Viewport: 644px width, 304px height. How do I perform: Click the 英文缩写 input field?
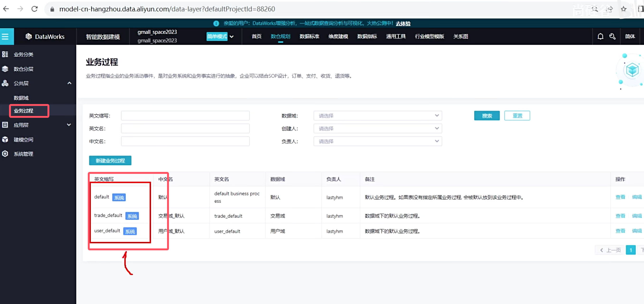[185, 116]
